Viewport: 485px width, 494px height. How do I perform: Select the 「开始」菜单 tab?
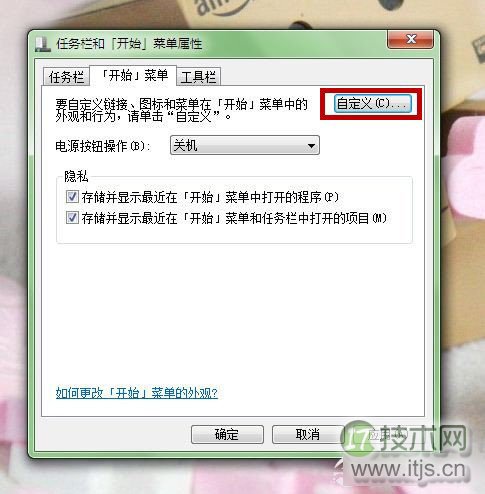[x=133, y=75]
